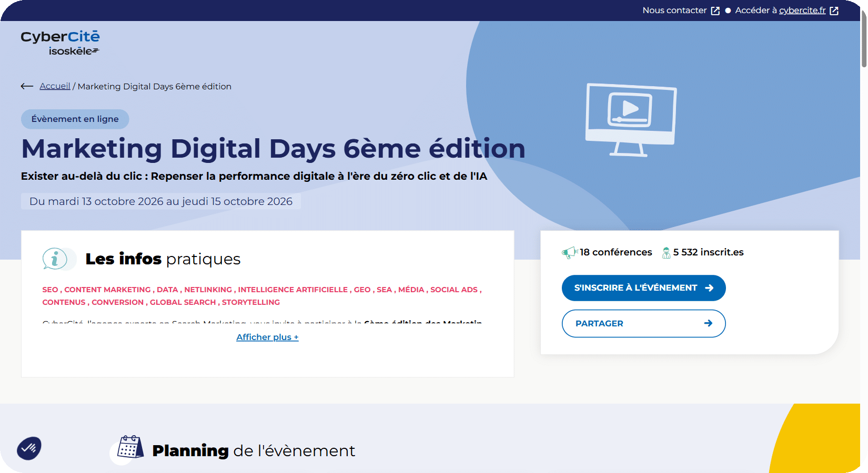Click the DATA tag
The image size is (868, 473).
coord(167,290)
